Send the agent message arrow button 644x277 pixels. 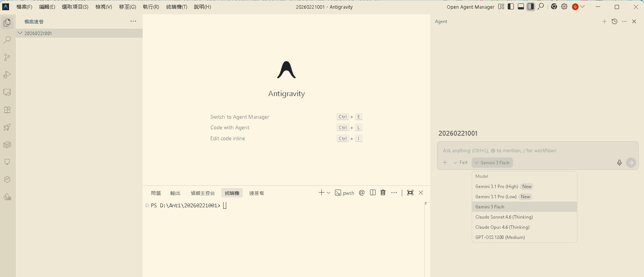pyautogui.click(x=631, y=162)
